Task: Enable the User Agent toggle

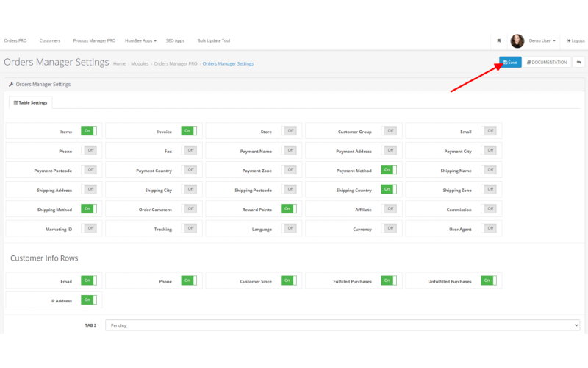Action: [x=489, y=228]
